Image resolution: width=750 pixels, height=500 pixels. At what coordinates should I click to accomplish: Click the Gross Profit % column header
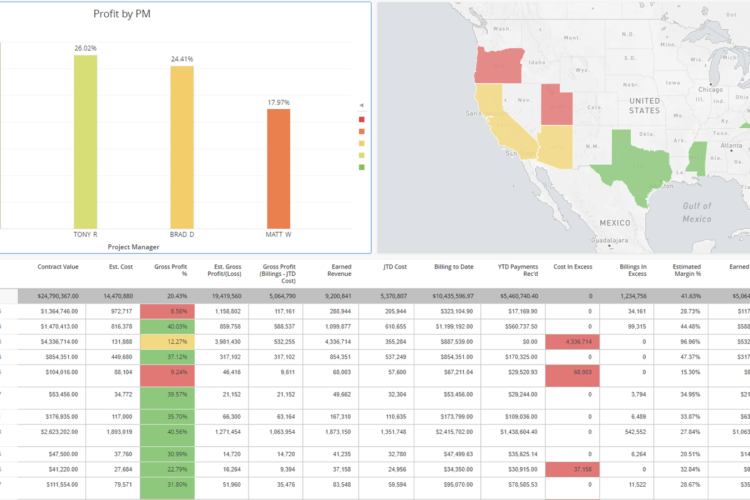click(171, 270)
